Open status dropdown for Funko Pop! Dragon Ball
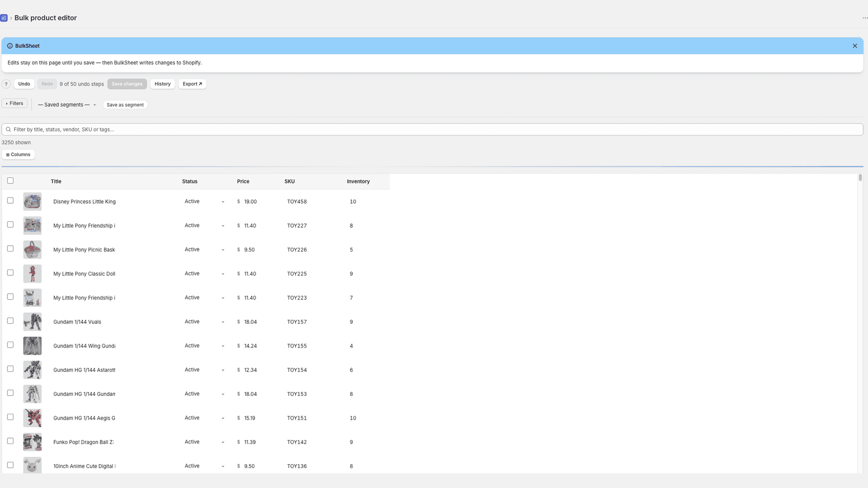Image resolution: width=868 pixels, height=488 pixels. (x=204, y=442)
